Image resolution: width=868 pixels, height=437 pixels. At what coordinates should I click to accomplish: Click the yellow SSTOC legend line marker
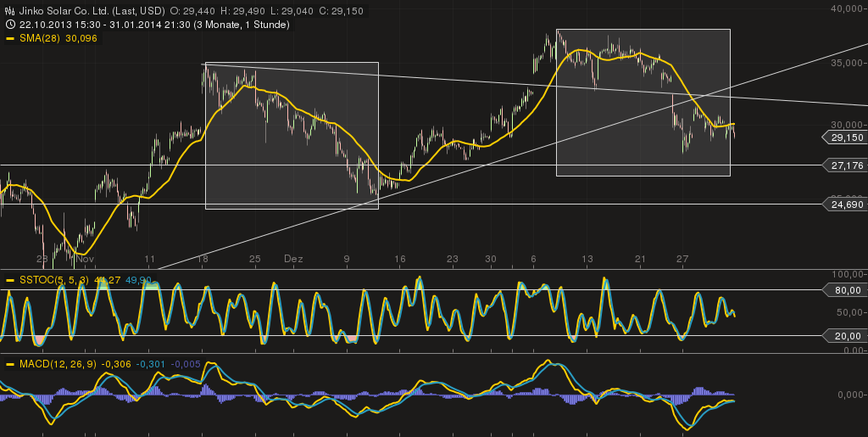click(x=9, y=281)
